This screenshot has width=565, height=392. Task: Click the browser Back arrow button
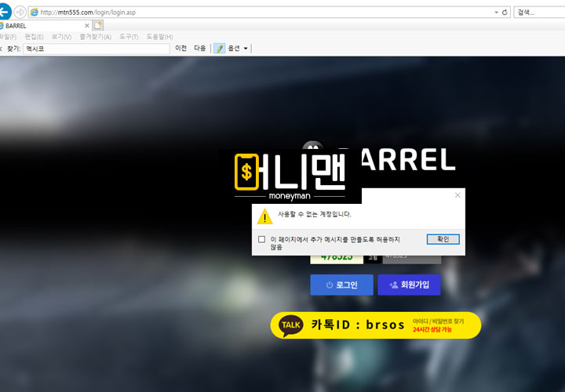pyautogui.click(x=5, y=13)
